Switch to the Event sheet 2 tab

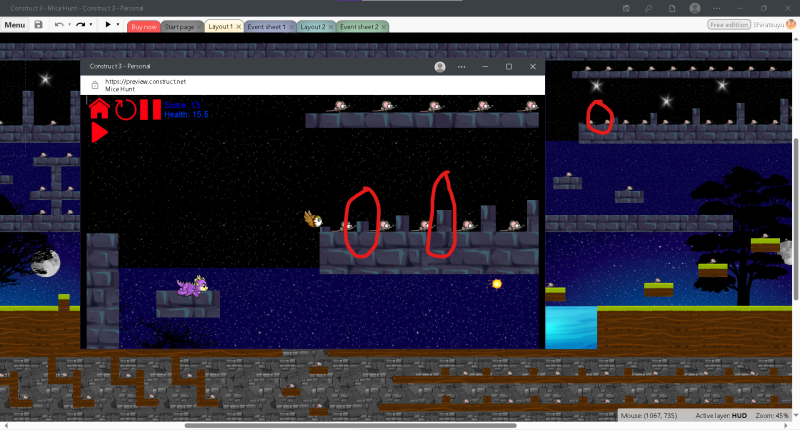point(359,27)
